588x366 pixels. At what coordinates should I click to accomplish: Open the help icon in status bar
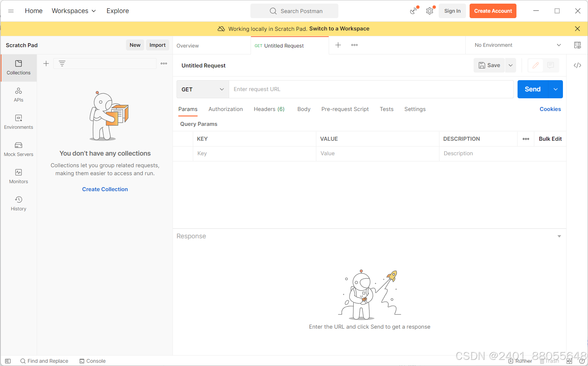582,361
